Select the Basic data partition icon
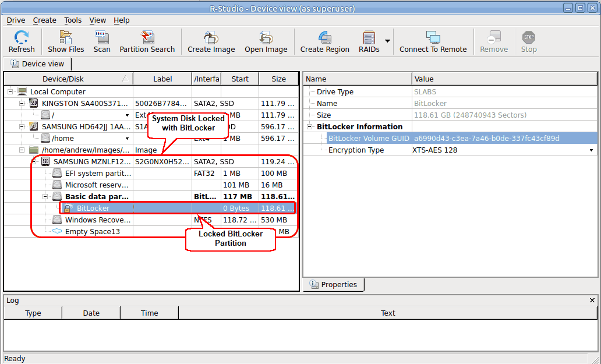The height and width of the screenshot is (364, 601). click(57, 197)
